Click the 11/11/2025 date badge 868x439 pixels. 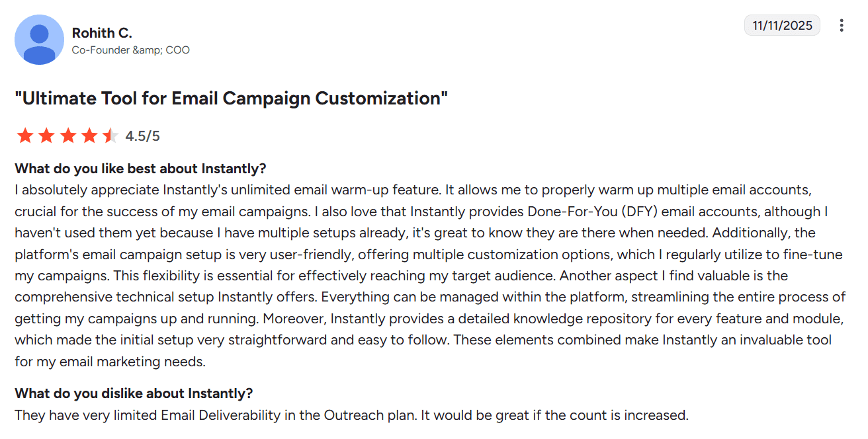click(x=782, y=26)
